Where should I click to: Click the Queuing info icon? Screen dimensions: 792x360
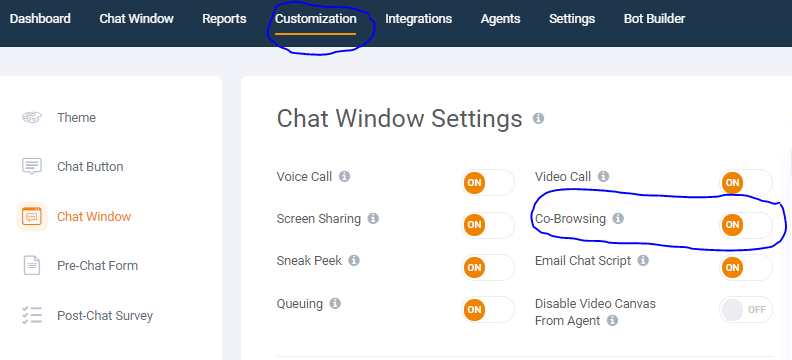pos(335,303)
